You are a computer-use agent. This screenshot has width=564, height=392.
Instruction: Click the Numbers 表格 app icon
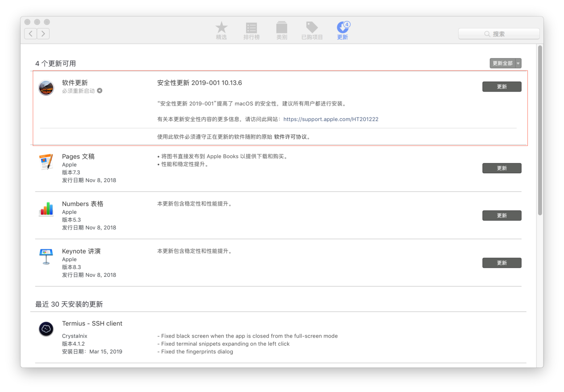[46, 209]
